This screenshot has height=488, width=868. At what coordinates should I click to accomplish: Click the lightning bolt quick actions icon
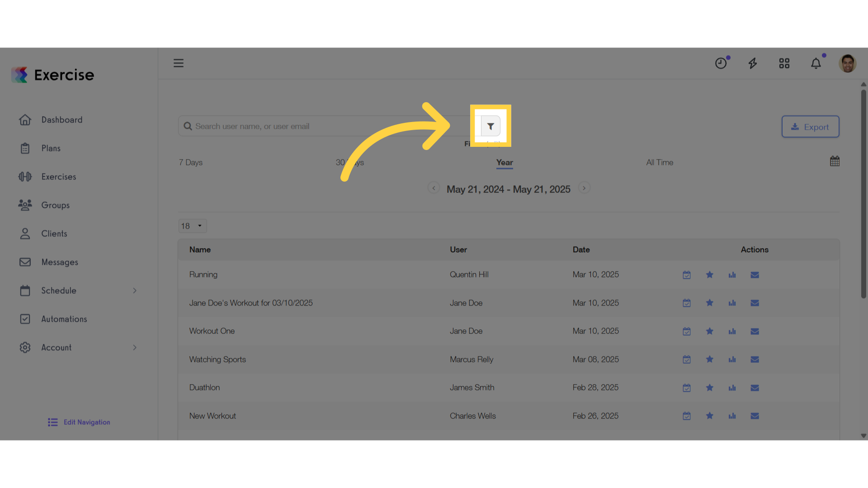click(x=753, y=63)
